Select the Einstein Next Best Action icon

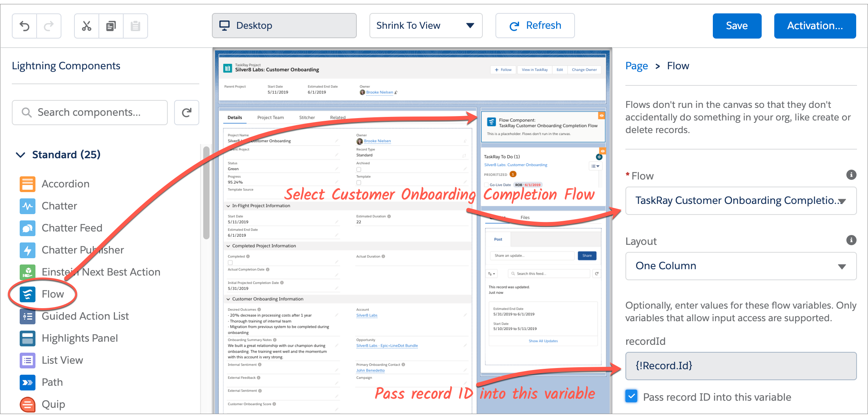coord(28,272)
